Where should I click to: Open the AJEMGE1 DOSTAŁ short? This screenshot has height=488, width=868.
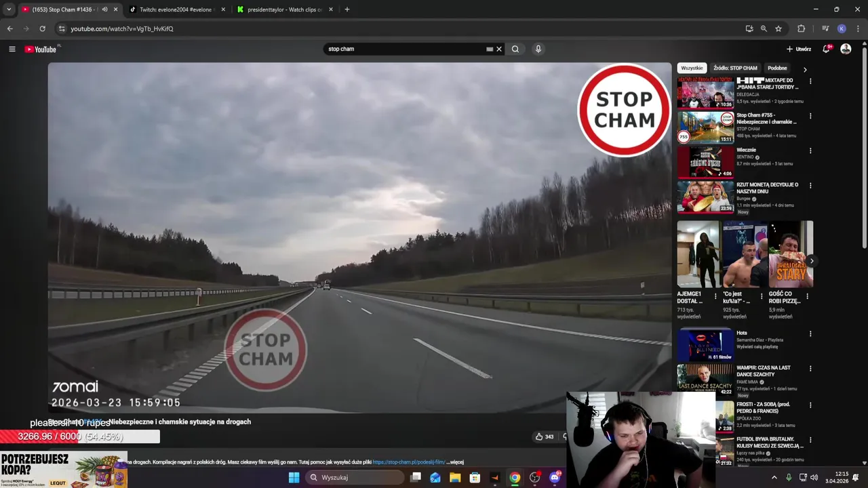pyautogui.click(x=698, y=254)
